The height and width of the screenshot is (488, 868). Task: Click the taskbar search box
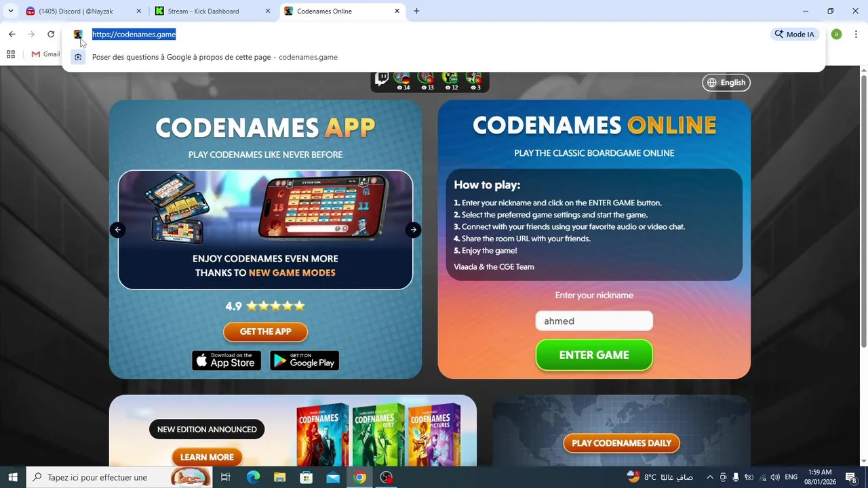[x=119, y=477]
